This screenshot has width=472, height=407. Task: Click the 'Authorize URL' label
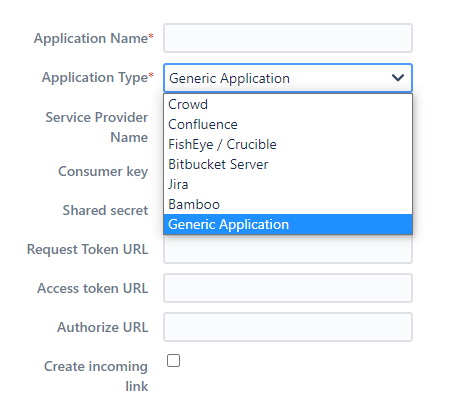tap(102, 327)
